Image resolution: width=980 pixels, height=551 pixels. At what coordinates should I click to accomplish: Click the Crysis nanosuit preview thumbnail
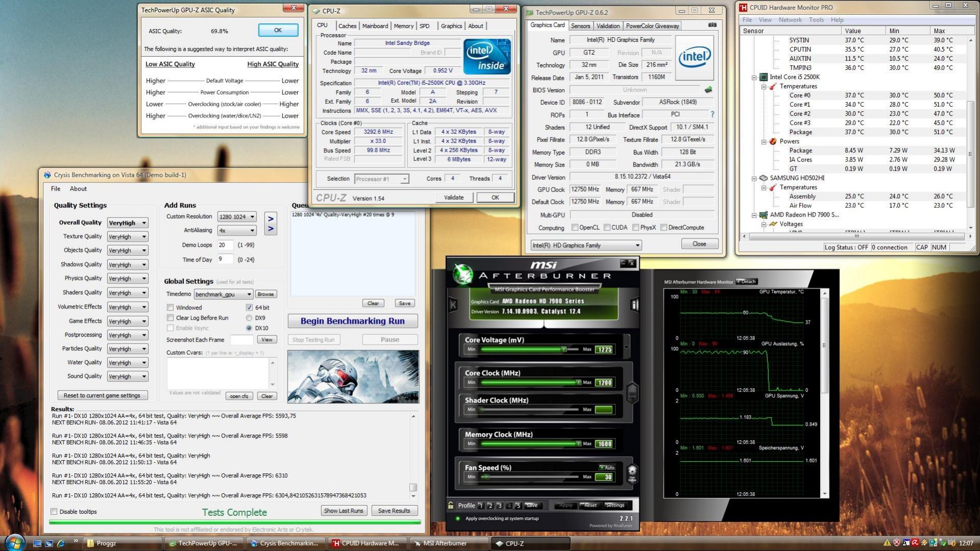tap(353, 377)
